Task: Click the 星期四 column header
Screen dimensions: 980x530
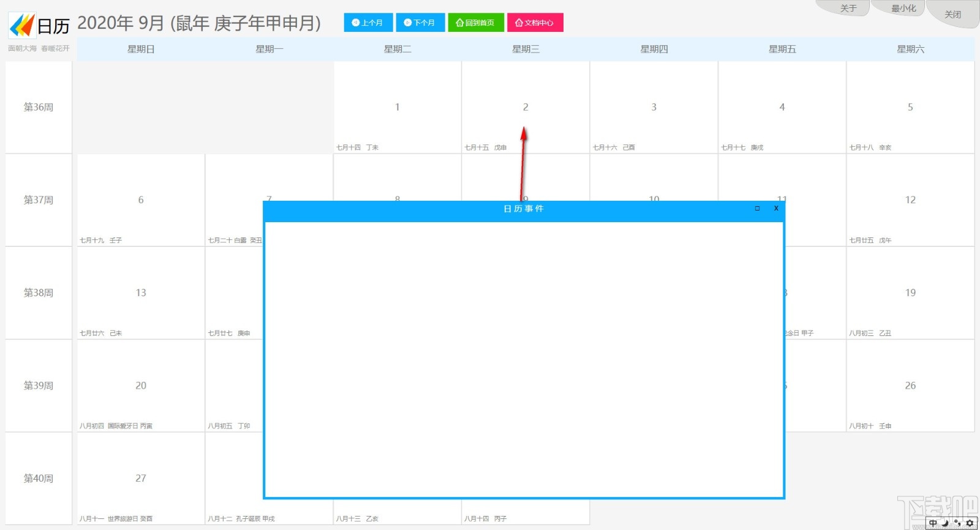Action: click(x=654, y=49)
